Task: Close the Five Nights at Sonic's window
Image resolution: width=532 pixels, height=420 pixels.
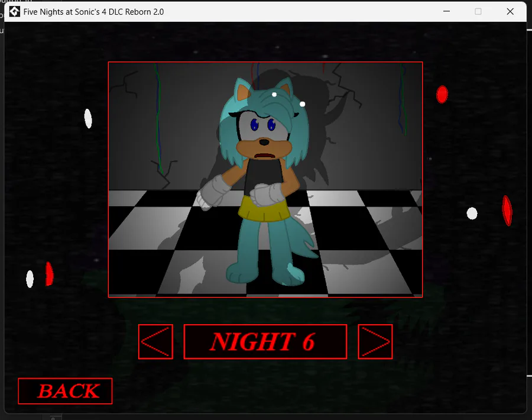Action: pos(510,12)
